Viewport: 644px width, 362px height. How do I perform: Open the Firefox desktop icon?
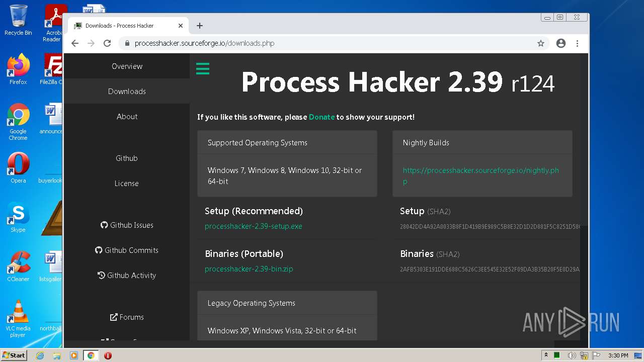click(x=18, y=69)
